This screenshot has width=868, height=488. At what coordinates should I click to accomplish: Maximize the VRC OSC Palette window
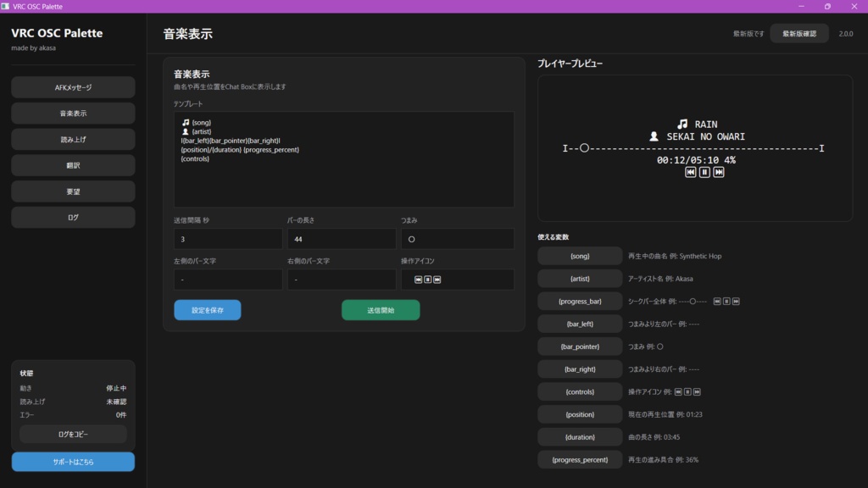(x=827, y=6)
